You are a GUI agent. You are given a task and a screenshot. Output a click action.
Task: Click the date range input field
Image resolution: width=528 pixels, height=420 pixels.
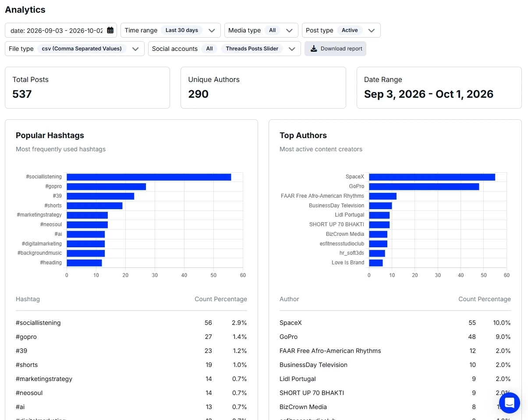point(61,30)
